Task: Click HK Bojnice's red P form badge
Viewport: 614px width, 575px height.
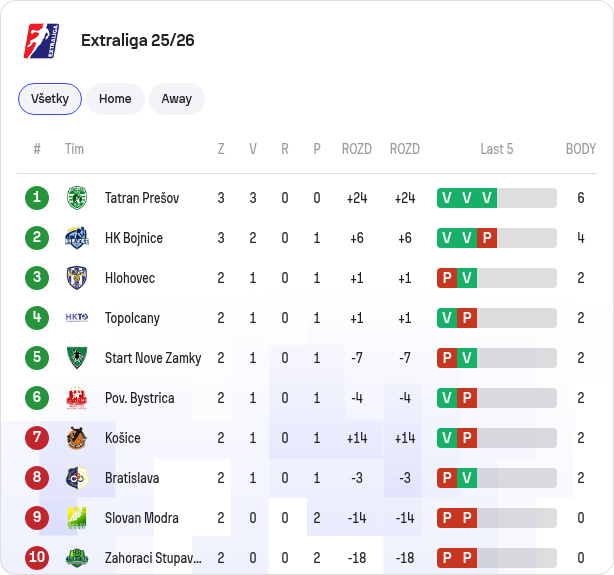Action: point(487,238)
